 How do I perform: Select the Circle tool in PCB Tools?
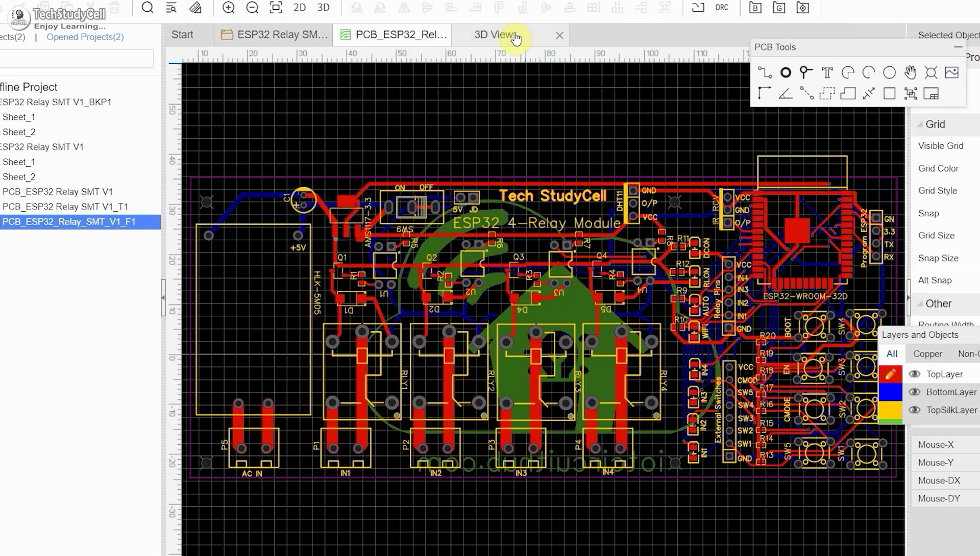pos(889,73)
